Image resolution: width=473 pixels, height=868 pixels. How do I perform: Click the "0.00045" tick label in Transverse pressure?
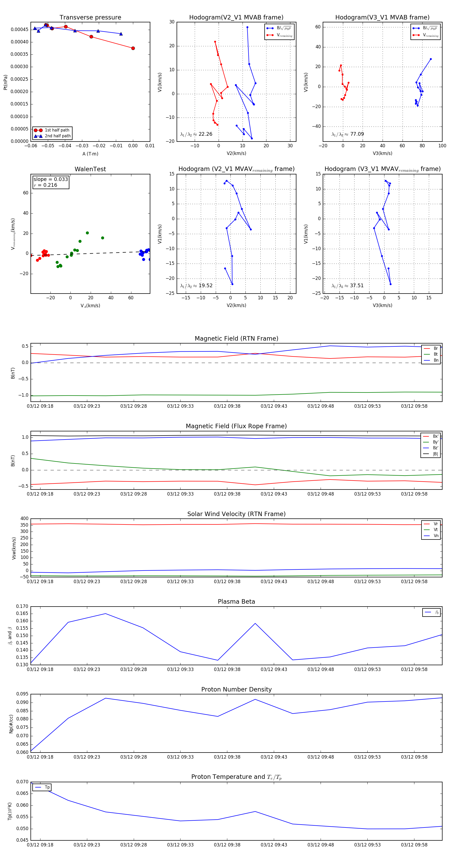coord(19,29)
